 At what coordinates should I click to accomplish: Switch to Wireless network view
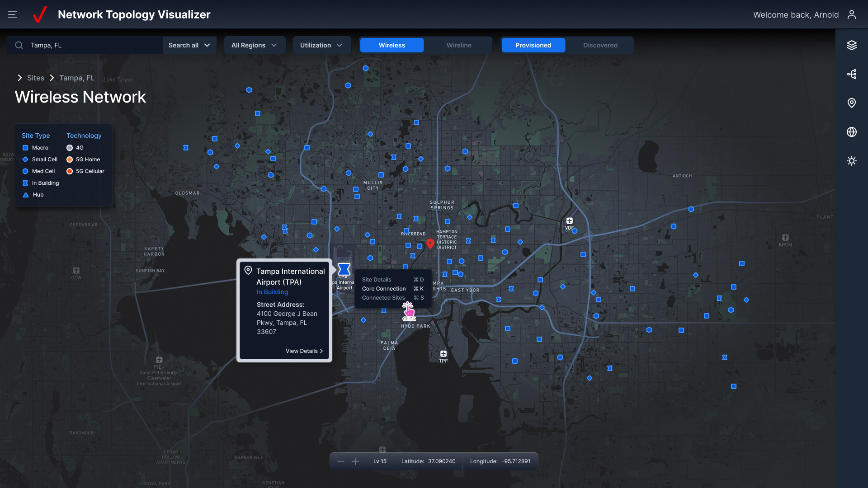[392, 45]
